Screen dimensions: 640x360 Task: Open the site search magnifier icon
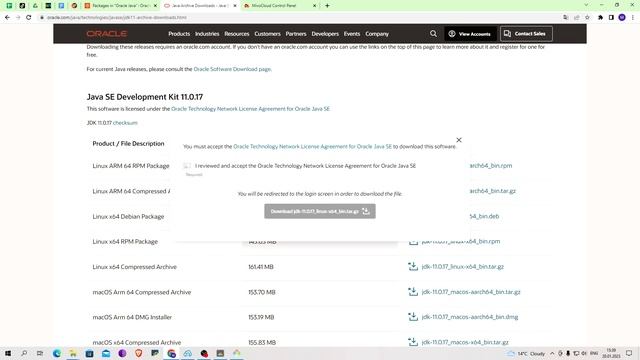click(433, 34)
